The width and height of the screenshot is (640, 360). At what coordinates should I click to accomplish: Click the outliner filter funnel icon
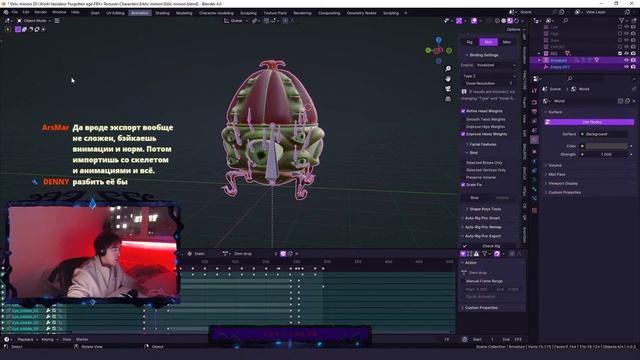tap(622, 20)
